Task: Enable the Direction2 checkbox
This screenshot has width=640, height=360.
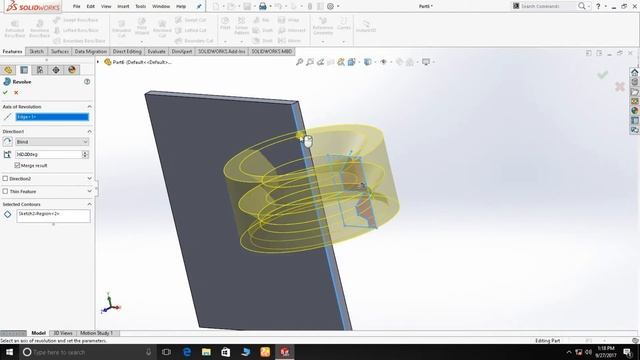Action: [x=5, y=178]
